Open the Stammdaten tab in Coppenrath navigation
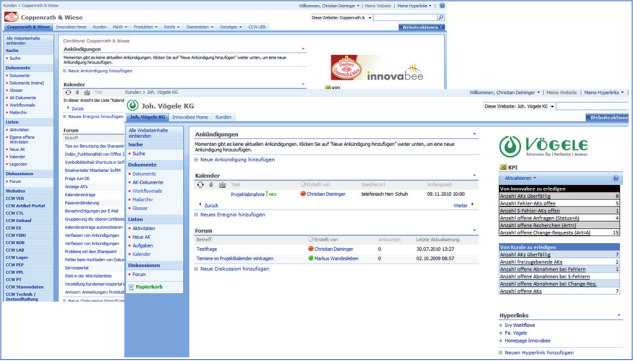The height and width of the screenshot is (361, 633). tap(199, 27)
